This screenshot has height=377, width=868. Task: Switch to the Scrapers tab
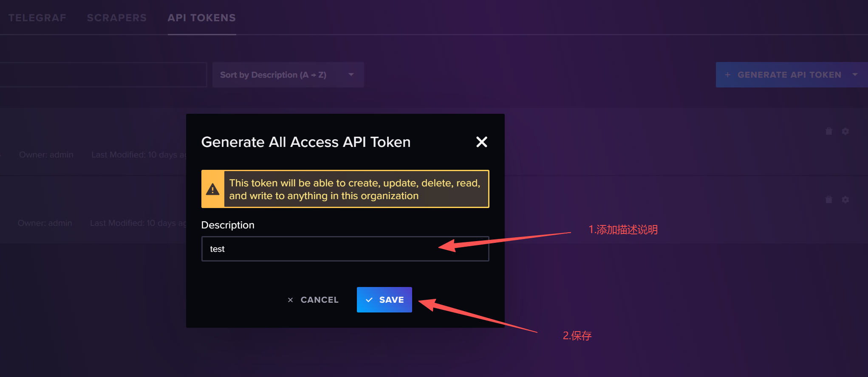tap(117, 18)
